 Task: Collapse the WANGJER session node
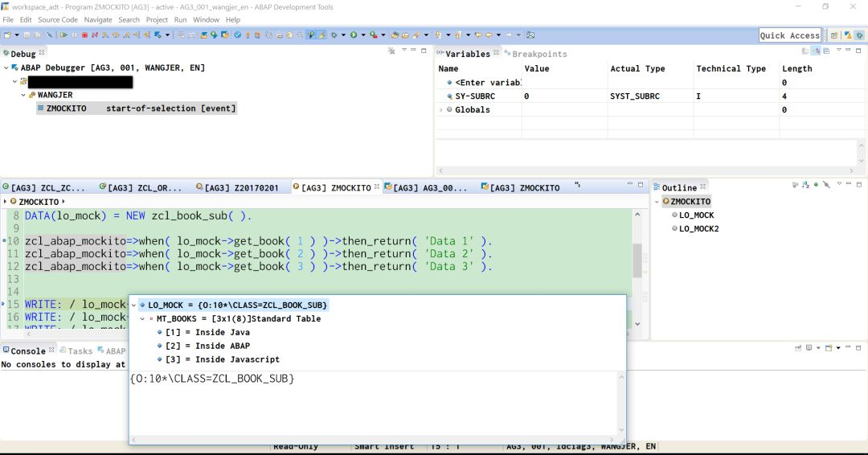tap(23, 95)
